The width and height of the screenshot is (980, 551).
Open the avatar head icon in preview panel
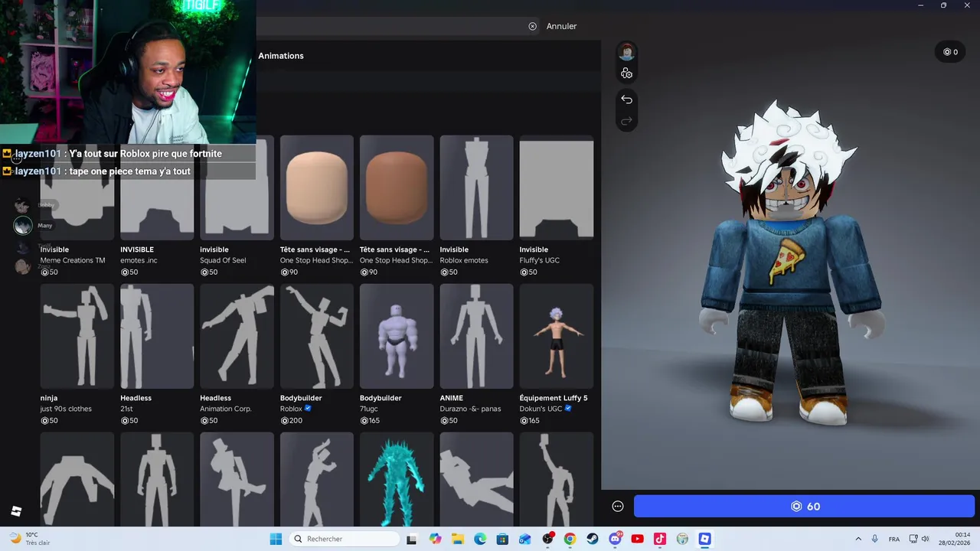point(627,52)
